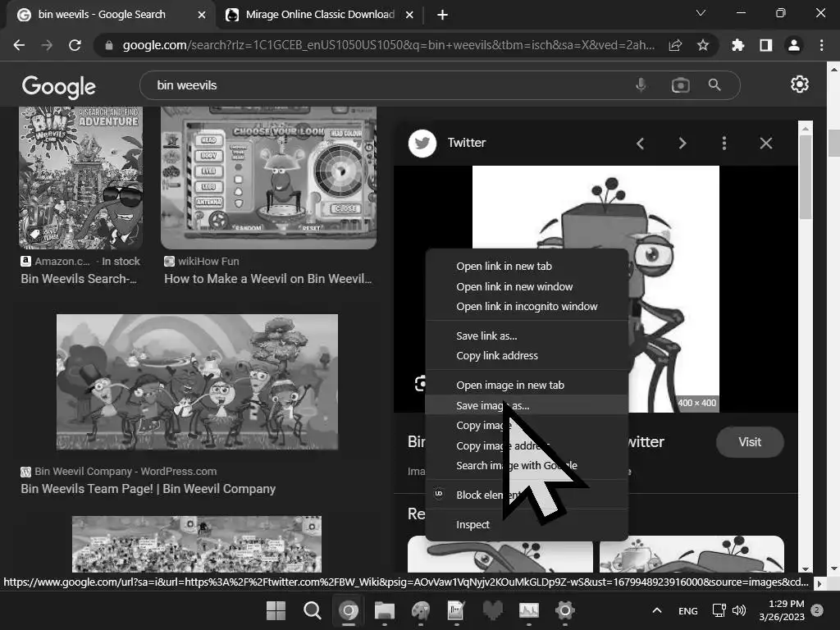The width and height of the screenshot is (840, 630).
Task: Click the magnifier search button in Google box
Action: click(x=714, y=85)
